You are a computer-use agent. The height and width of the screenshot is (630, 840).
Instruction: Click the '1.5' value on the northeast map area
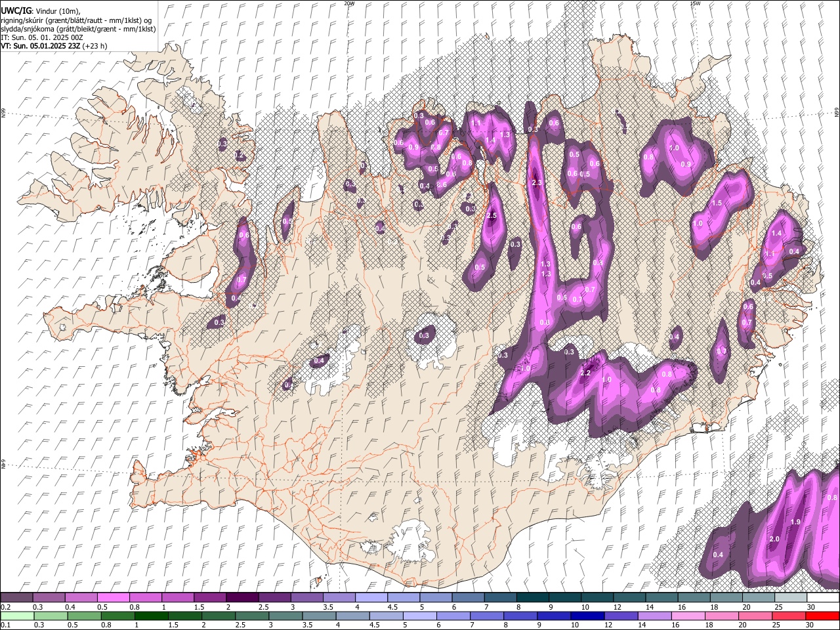717,203
